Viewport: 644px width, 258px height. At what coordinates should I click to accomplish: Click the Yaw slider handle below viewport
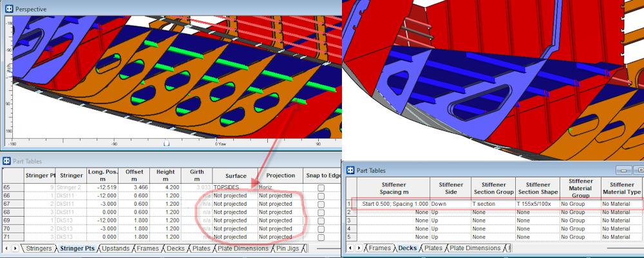tap(166, 143)
